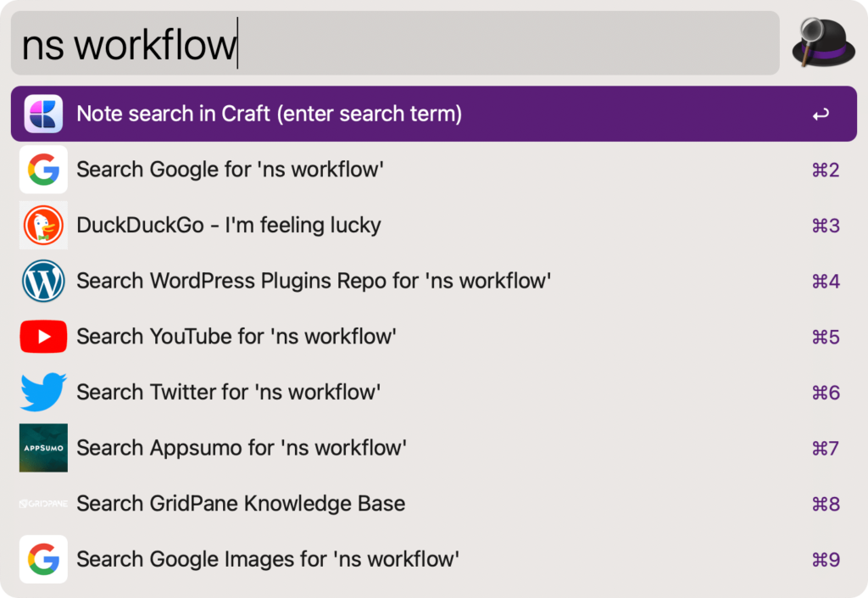Click the Craft app icon

pos(43,114)
